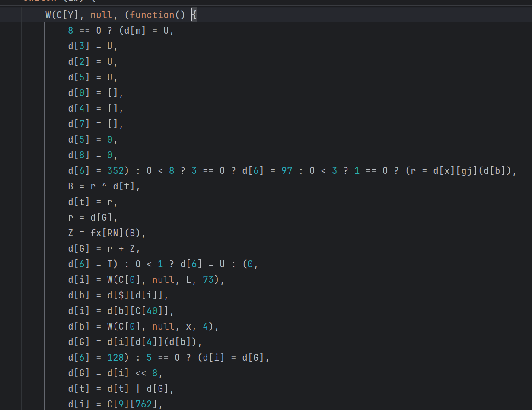Place cursor on the "W(C[Y], null, (function() {" line
The image size is (532, 410).
121,15
